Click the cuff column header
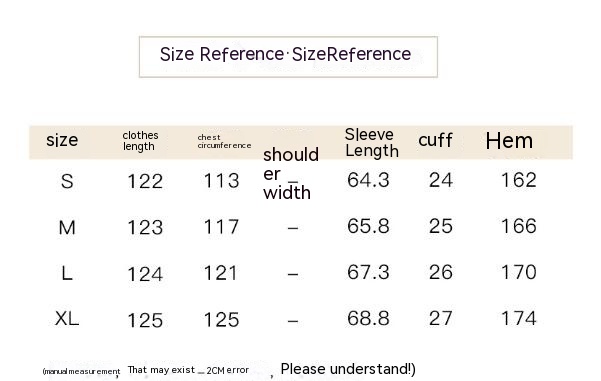This screenshot has height=381, width=601. point(435,140)
